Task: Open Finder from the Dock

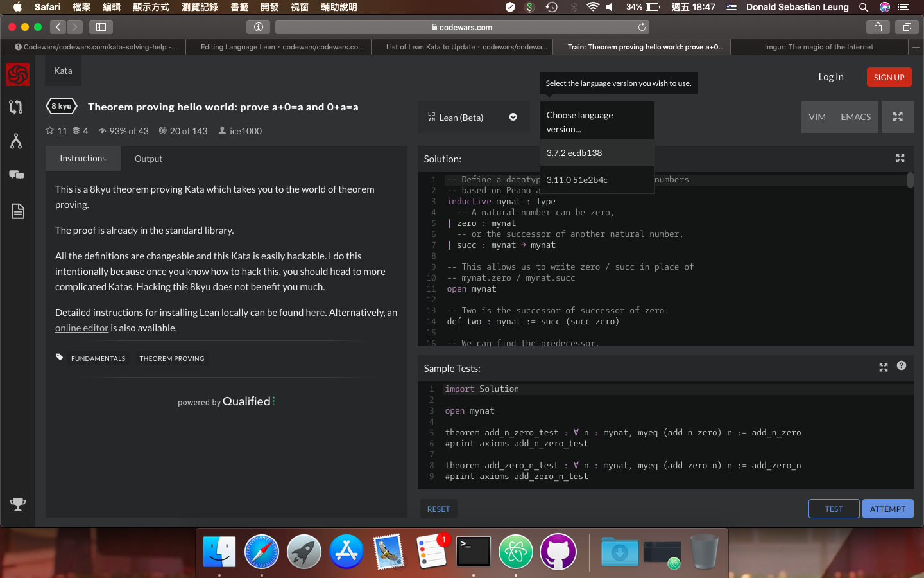Action: pyautogui.click(x=219, y=552)
